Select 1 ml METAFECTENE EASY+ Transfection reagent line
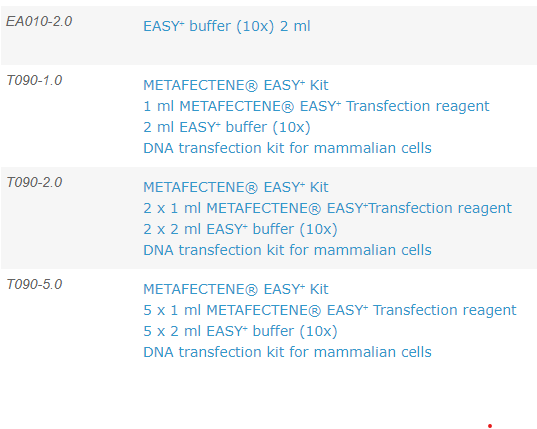 pos(316,106)
